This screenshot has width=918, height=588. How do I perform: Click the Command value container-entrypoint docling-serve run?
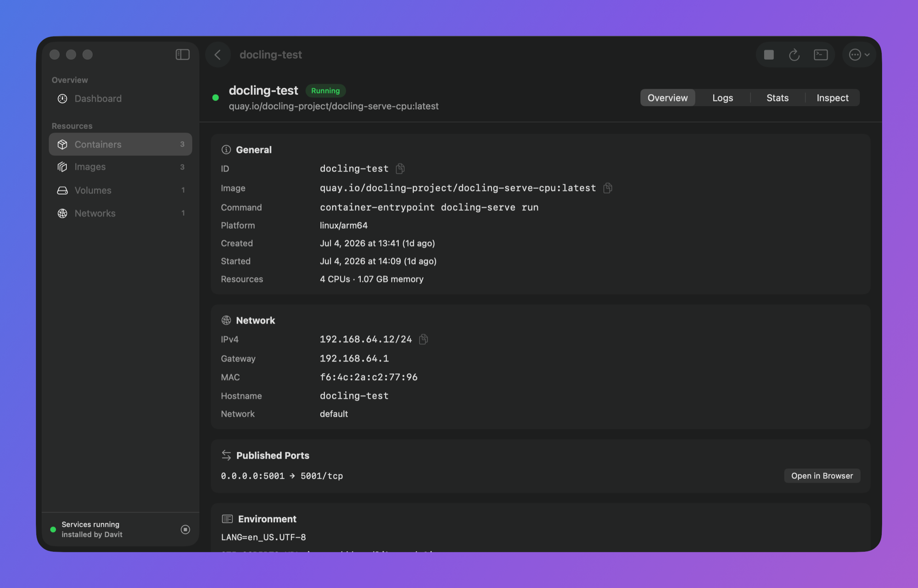click(x=429, y=207)
